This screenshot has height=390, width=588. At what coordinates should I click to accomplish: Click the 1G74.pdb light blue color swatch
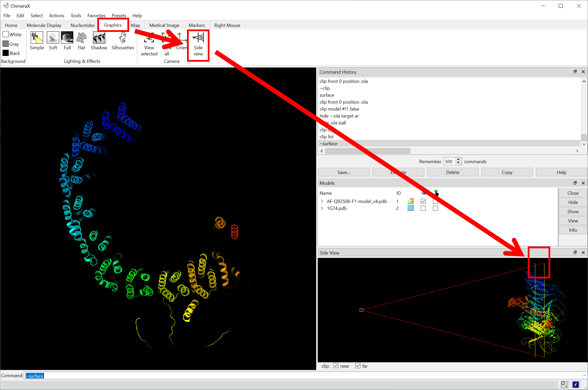click(410, 208)
